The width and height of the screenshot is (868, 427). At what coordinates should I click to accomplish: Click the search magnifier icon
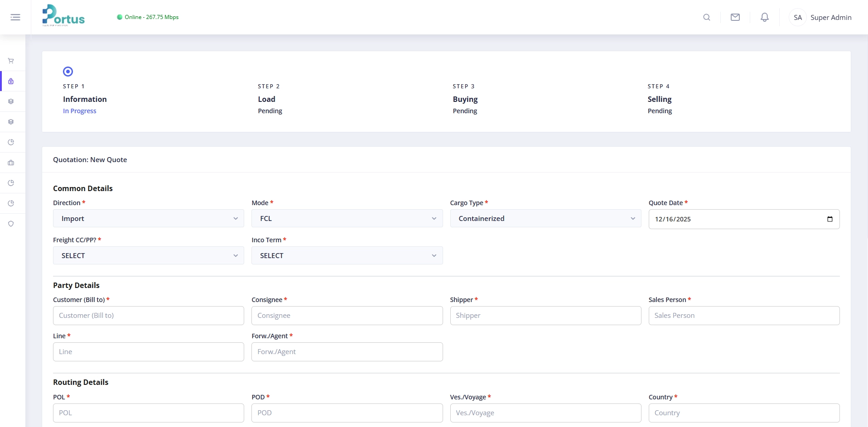(x=706, y=17)
